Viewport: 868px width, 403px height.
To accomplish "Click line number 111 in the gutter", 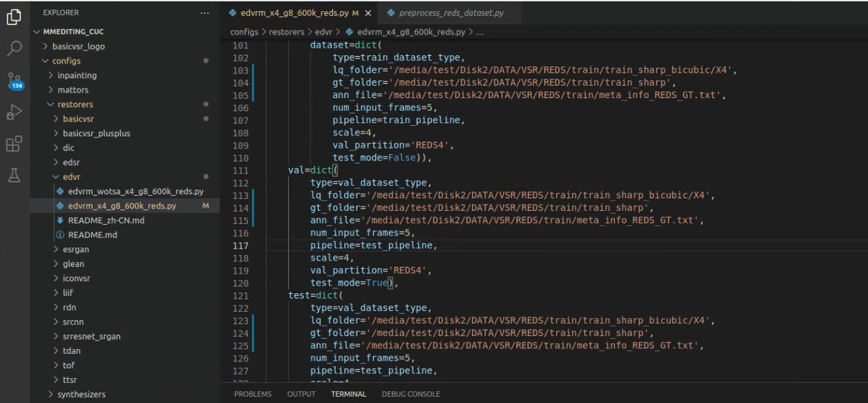I will (x=240, y=170).
